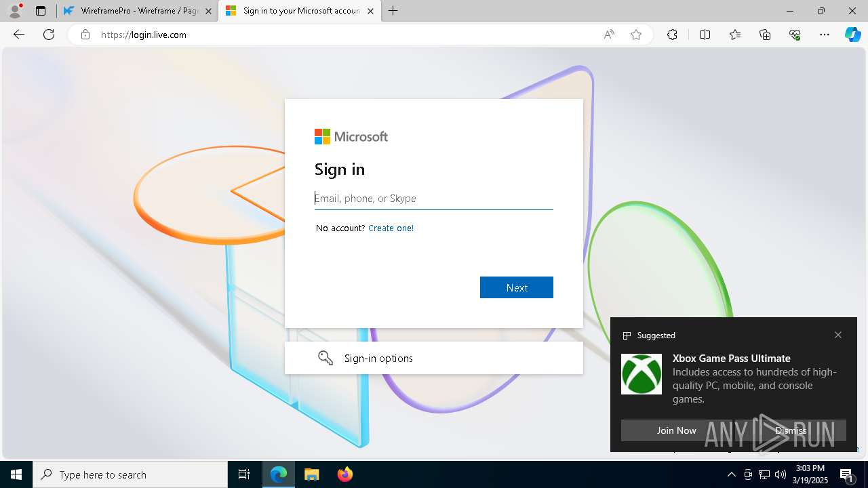Open the volume control

coord(780,474)
